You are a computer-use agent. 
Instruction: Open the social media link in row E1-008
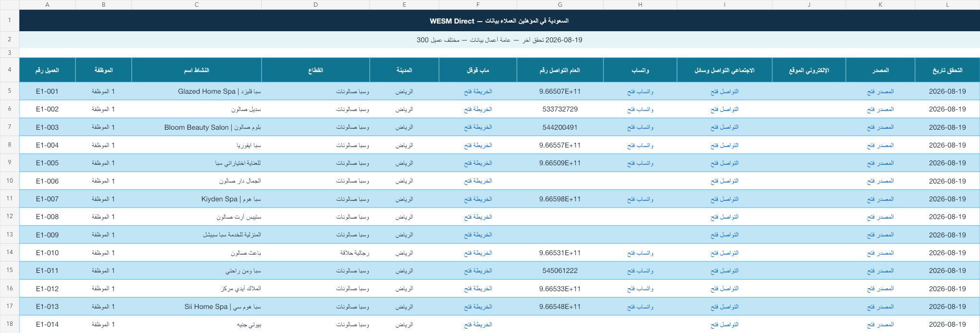click(724, 217)
